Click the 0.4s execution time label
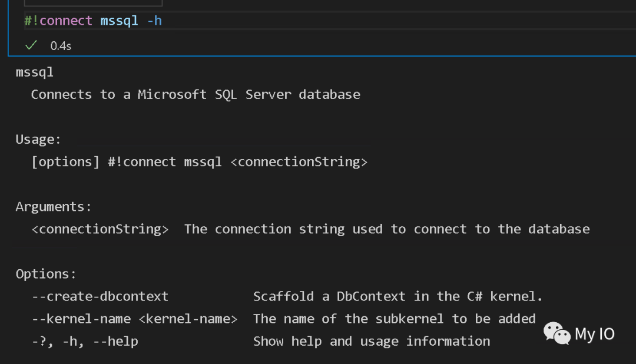Image resolution: width=636 pixels, height=364 pixels. [x=61, y=46]
